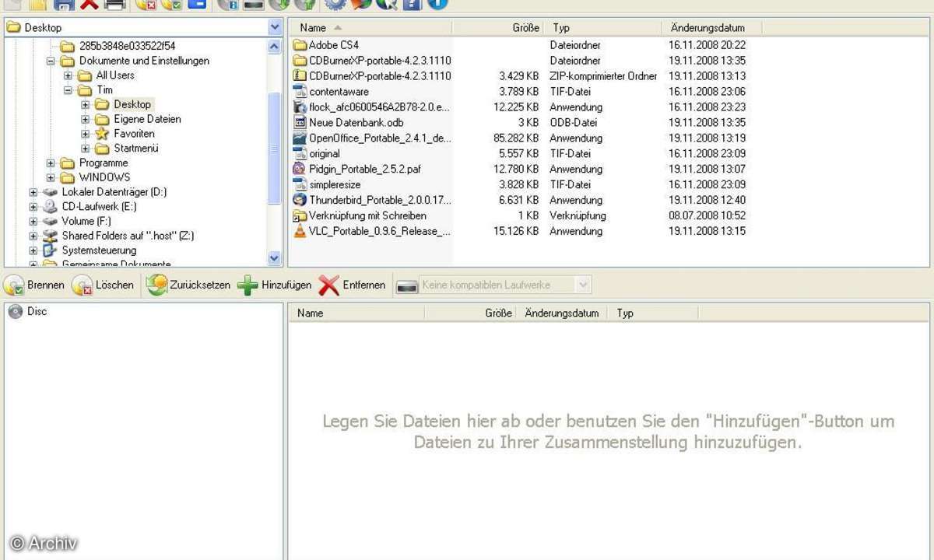The height and width of the screenshot is (560, 934).
Task: Select the file named contentaware
Action: click(339, 91)
